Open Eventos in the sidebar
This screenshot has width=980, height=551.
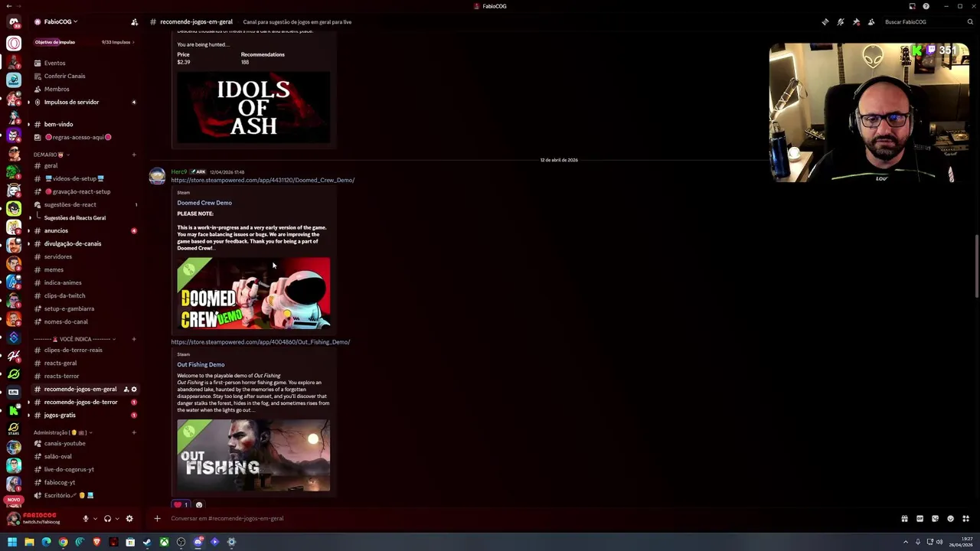[x=84, y=63]
